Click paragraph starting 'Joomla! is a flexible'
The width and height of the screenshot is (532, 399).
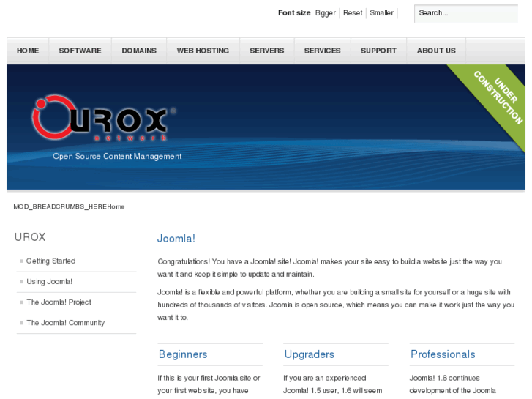tap(336, 305)
